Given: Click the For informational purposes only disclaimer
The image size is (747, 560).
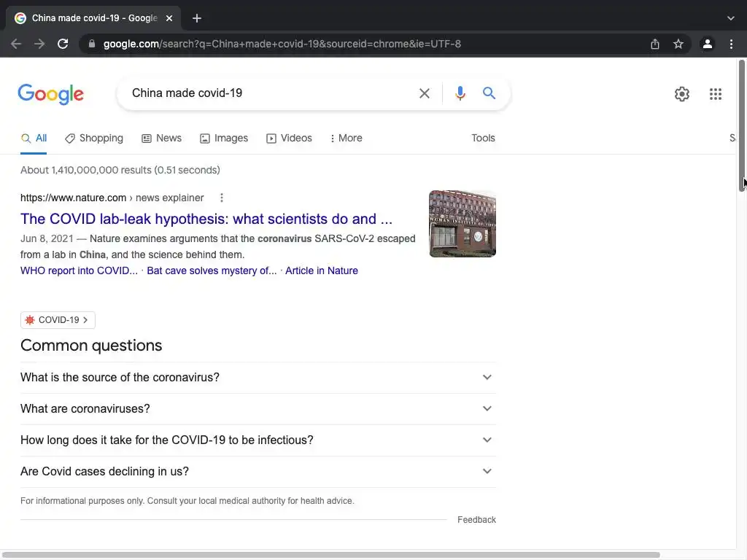Looking at the screenshot, I should point(187,501).
